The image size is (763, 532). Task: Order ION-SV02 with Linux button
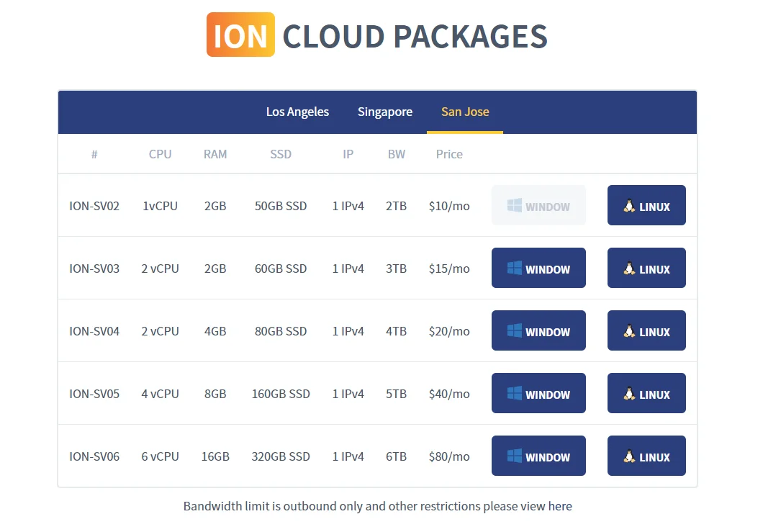(646, 205)
